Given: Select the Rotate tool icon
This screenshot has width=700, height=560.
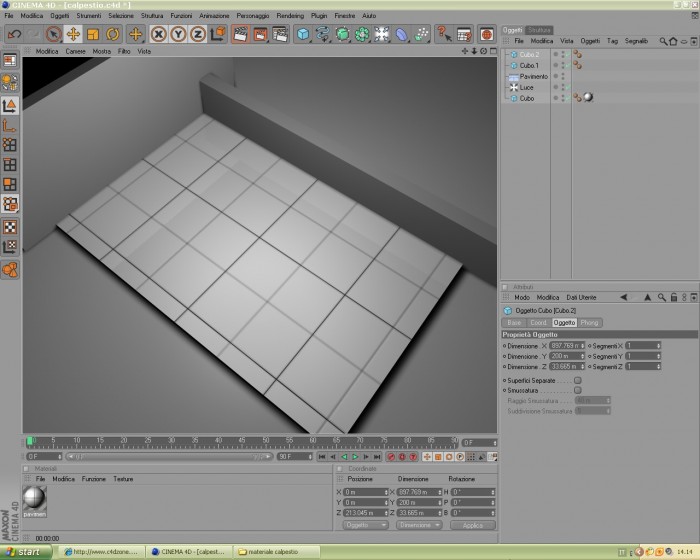Looking at the screenshot, I should coord(112,34).
